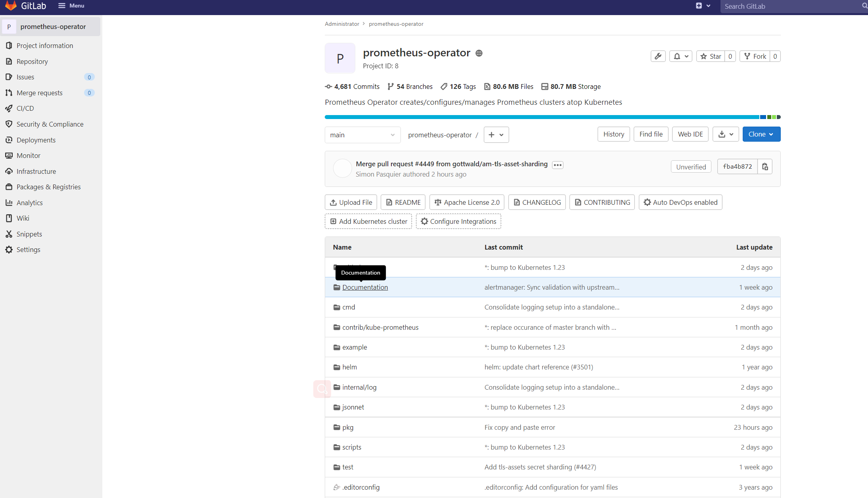Open the Deployments icon in sidebar
Image resolution: width=868 pixels, height=498 pixels.
tap(9, 140)
